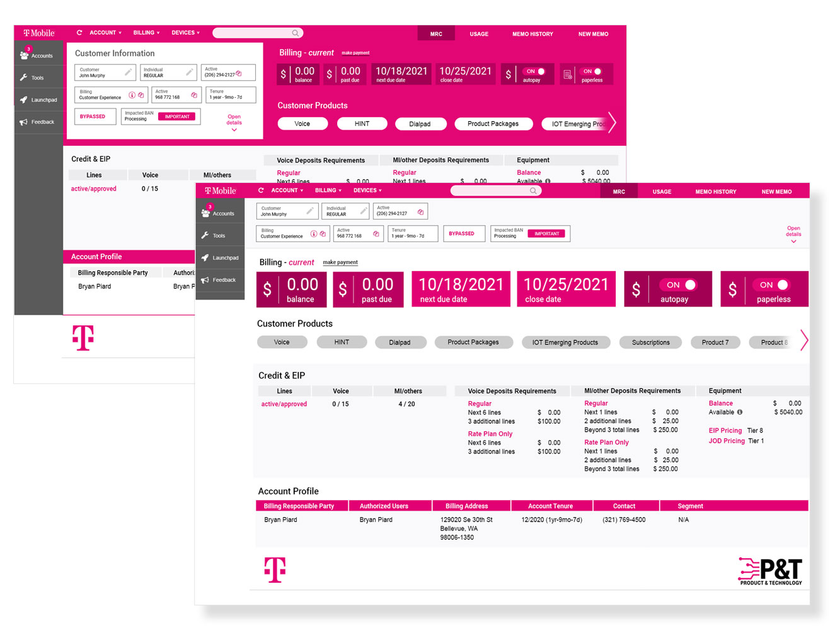840x630 pixels.
Task: Edit Individual REGULAR pencil, front window
Action: pyautogui.click(x=364, y=211)
